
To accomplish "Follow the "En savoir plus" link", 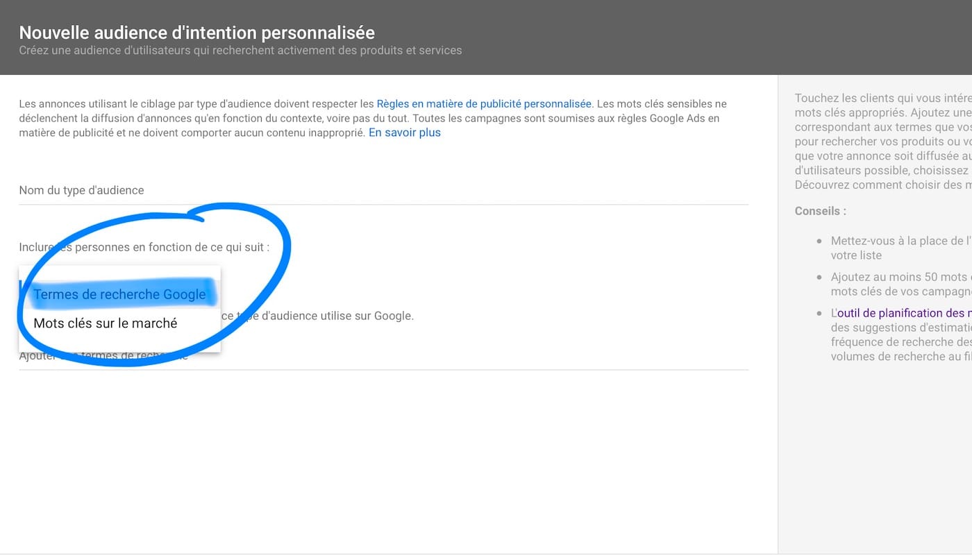I will (x=405, y=133).
